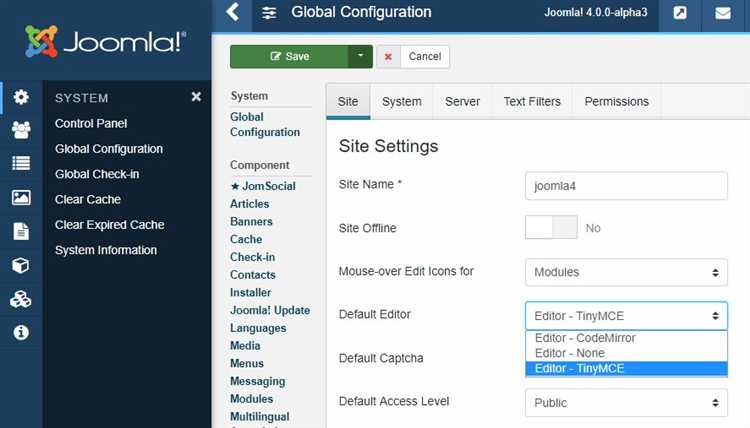This screenshot has width=750, height=428.
Task: Open the messages envelope icon
Action: [723, 14]
